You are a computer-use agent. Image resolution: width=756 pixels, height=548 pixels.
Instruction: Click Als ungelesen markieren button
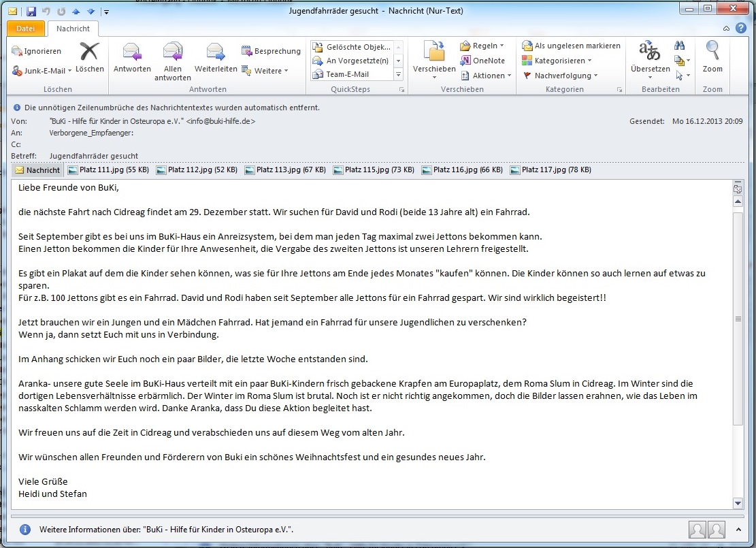pyautogui.click(x=571, y=46)
